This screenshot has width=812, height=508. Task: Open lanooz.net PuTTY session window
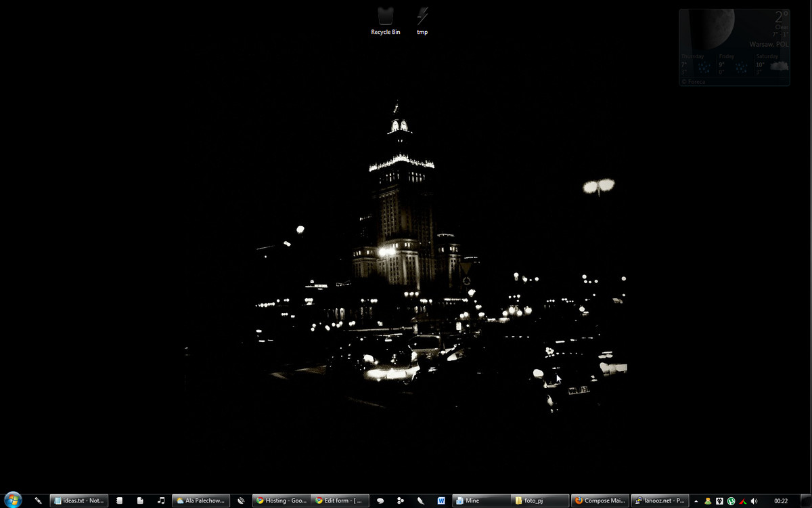[x=660, y=501]
